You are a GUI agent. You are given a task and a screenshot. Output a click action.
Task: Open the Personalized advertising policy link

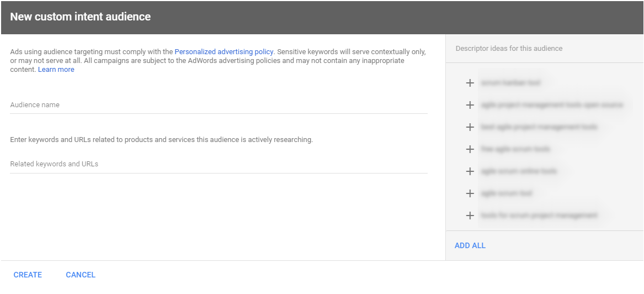[x=224, y=52]
